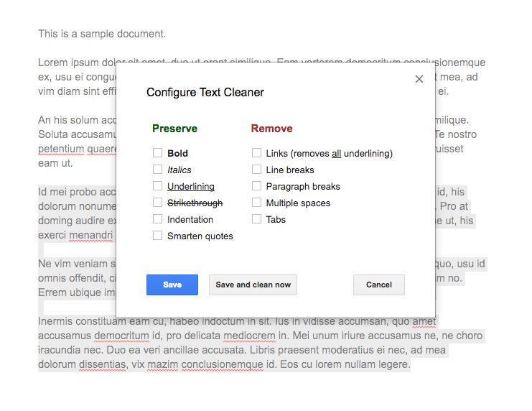Screen dimensions: 532x411
Task: Turn on Smarten quotes
Action: point(157,236)
